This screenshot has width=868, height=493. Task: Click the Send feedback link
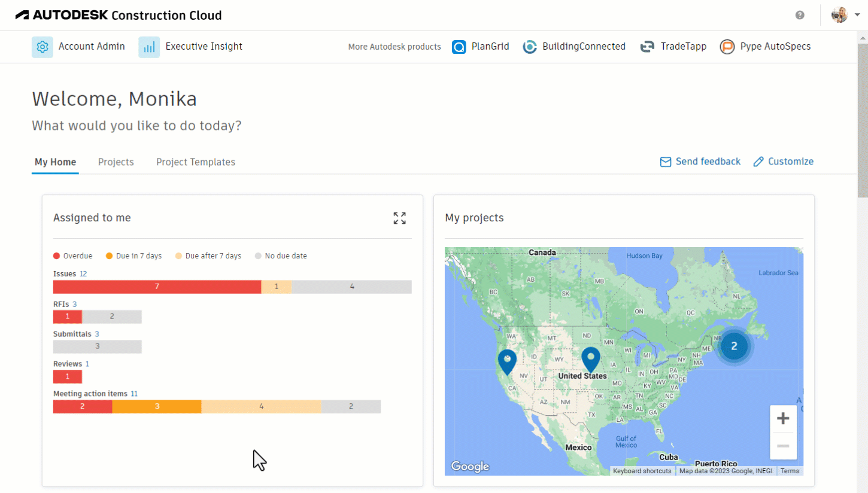[x=700, y=162]
